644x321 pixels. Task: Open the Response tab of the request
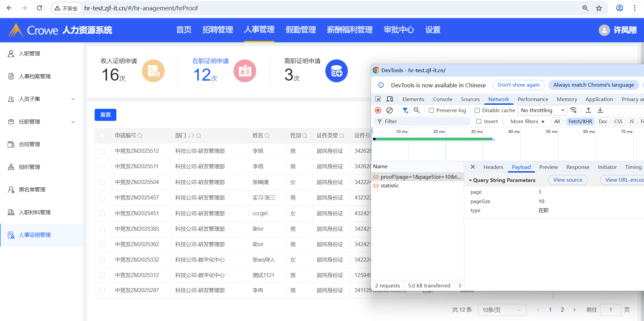click(578, 167)
